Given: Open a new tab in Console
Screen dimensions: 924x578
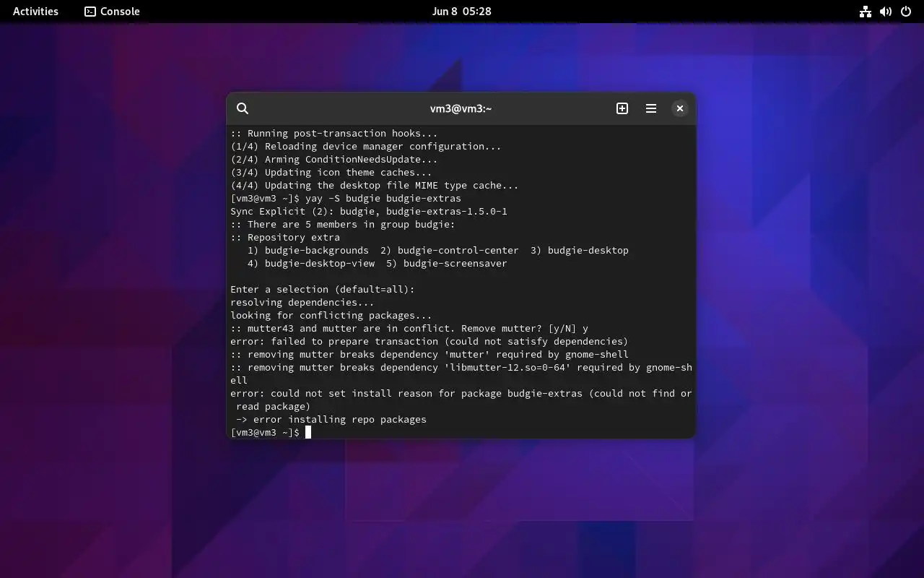Looking at the screenshot, I should pos(622,108).
